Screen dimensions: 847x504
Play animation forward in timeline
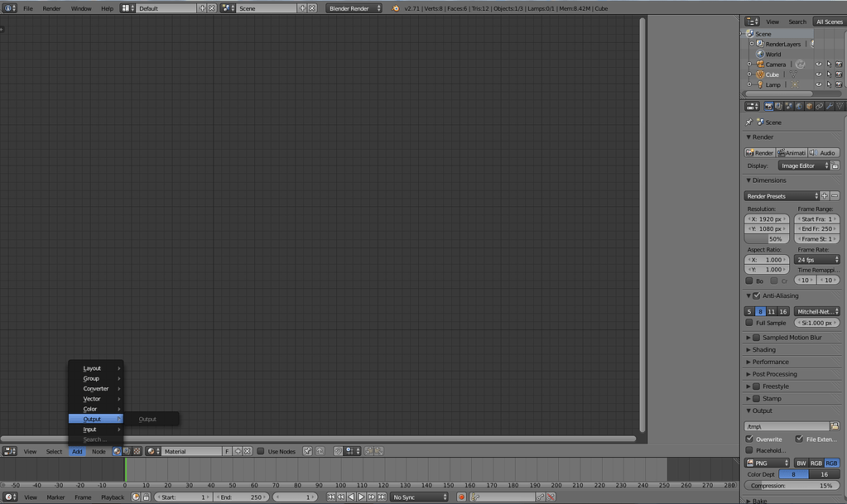(x=361, y=497)
